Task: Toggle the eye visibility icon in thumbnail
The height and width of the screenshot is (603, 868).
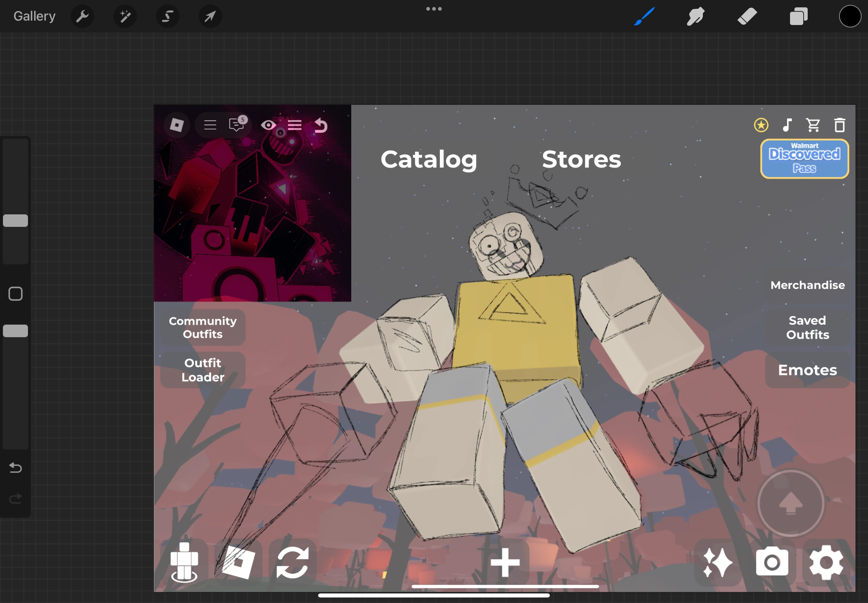Action: tap(268, 125)
